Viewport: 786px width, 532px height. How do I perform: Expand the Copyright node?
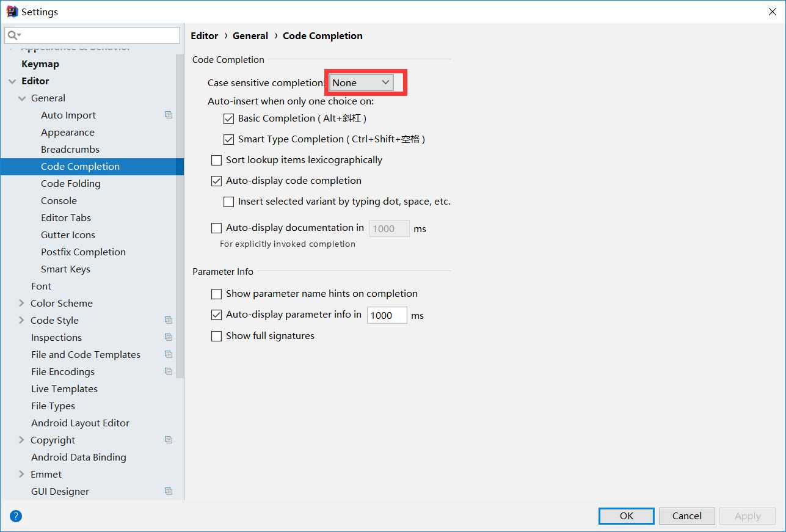point(22,440)
